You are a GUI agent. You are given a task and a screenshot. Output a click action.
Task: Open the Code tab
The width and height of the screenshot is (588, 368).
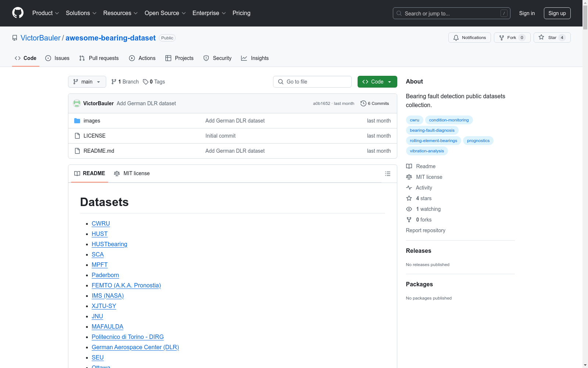click(x=26, y=58)
